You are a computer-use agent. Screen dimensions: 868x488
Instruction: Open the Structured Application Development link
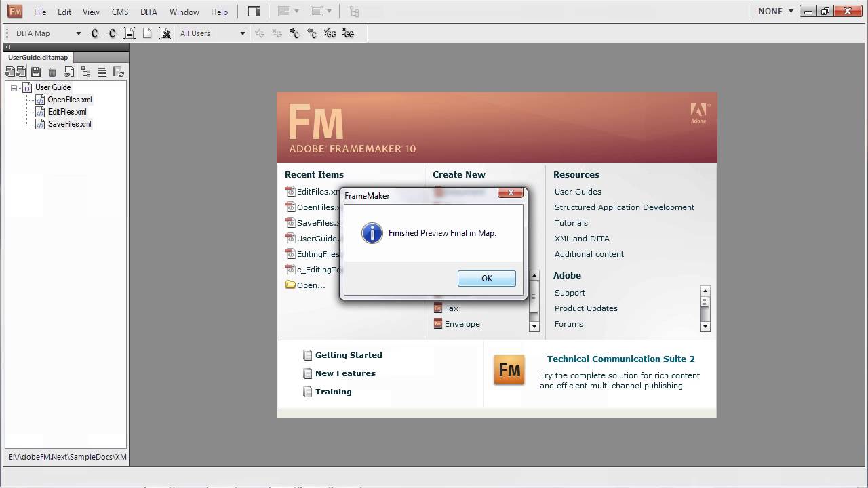625,207
